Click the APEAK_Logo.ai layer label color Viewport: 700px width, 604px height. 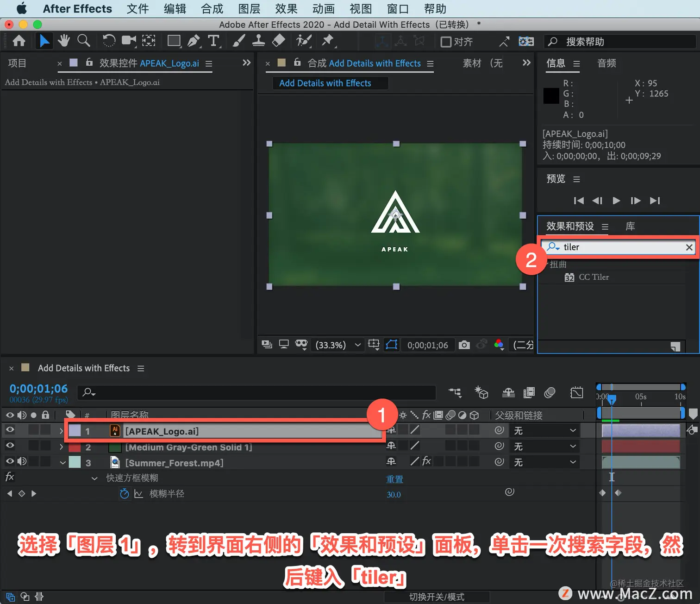(x=75, y=431)
